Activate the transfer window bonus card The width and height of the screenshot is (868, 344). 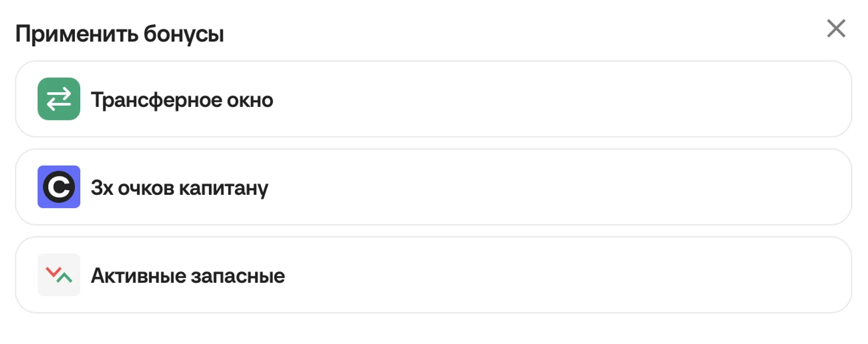[433, 99]
